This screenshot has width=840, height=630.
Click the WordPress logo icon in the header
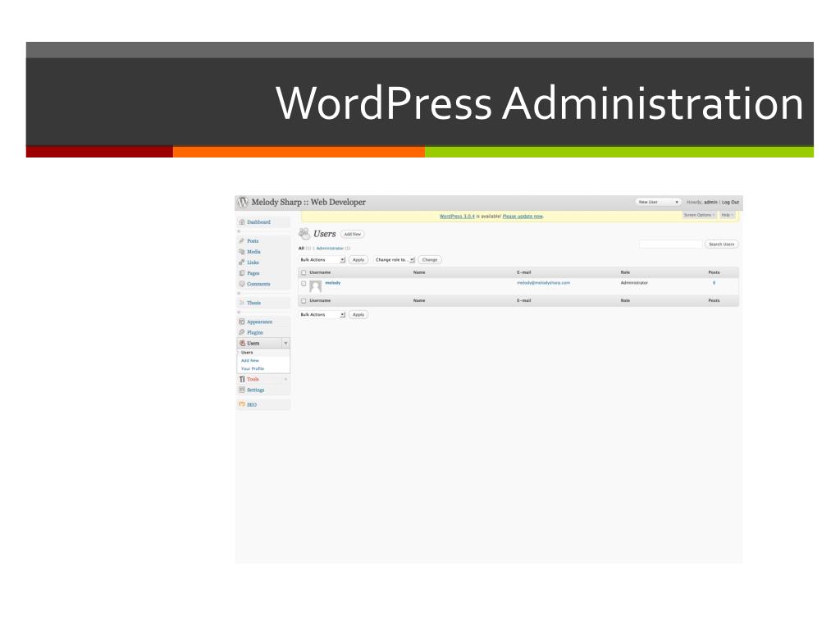[243, 202]
